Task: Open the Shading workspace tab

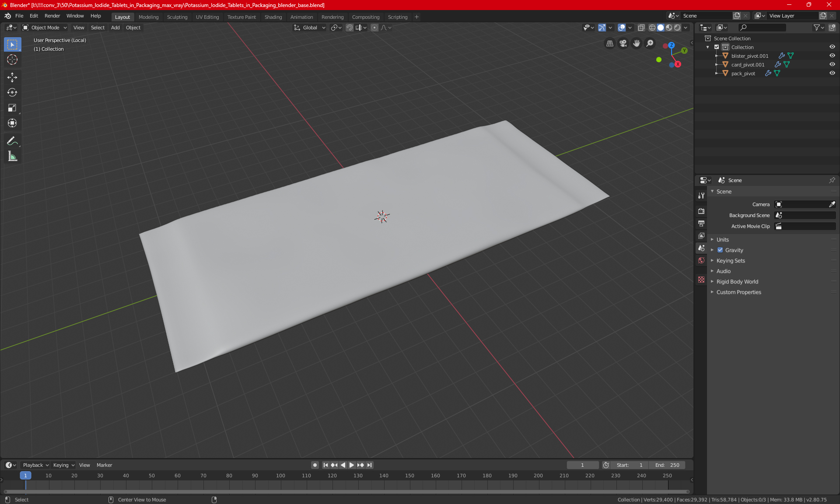Action: click(x=273, y=16)
